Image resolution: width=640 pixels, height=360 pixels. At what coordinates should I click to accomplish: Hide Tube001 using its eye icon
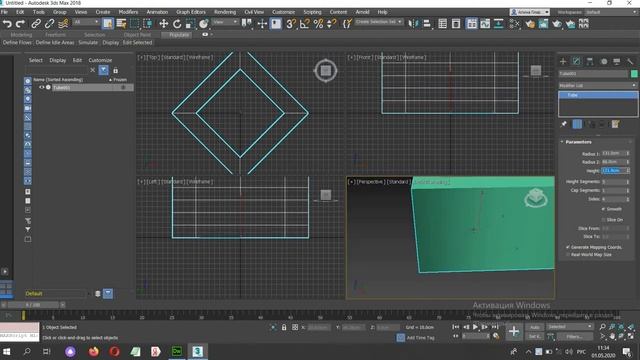pyautogui.click(x=41, y=87)
